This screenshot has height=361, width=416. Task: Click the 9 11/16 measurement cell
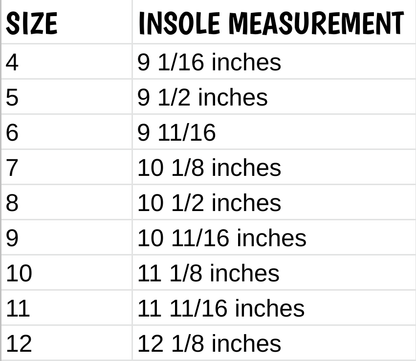click(x=274, y=132)
